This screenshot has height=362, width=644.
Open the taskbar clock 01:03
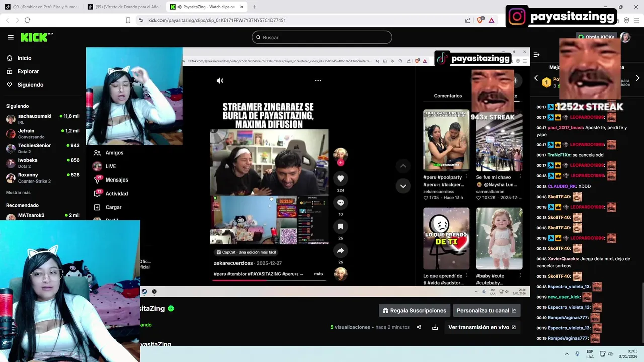tap(628, 354)
